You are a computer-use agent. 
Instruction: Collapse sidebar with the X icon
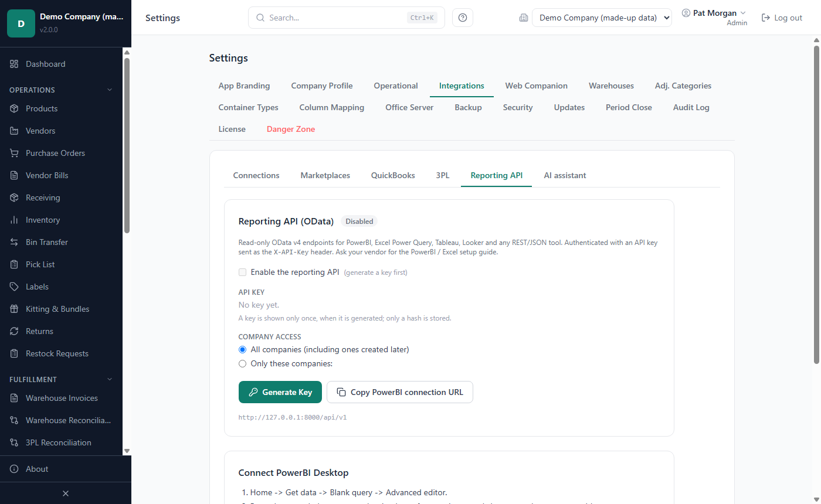pos(66,493)
